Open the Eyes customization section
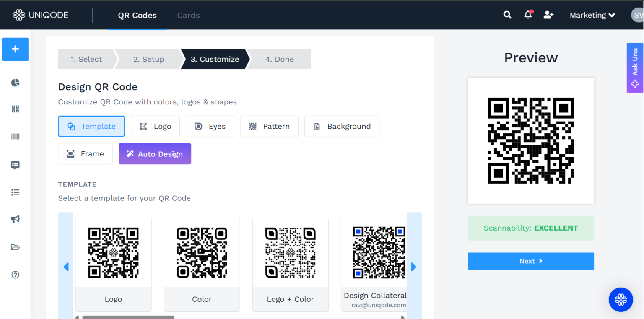Viewport: 644px width, 319px height. coord(210,126)
